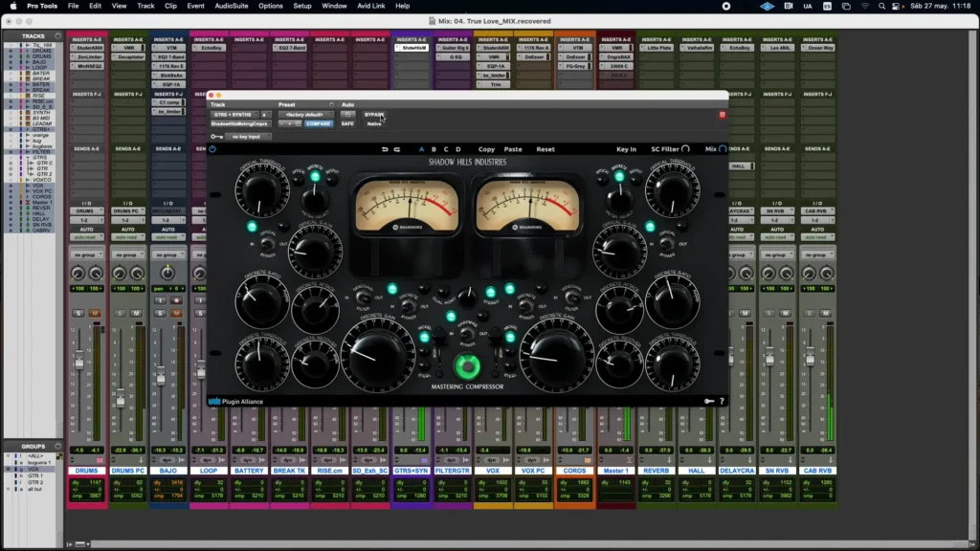Open the DRUMS PC no group selector
This screenshot has width=980, height=551.
(x=127, y=254)
